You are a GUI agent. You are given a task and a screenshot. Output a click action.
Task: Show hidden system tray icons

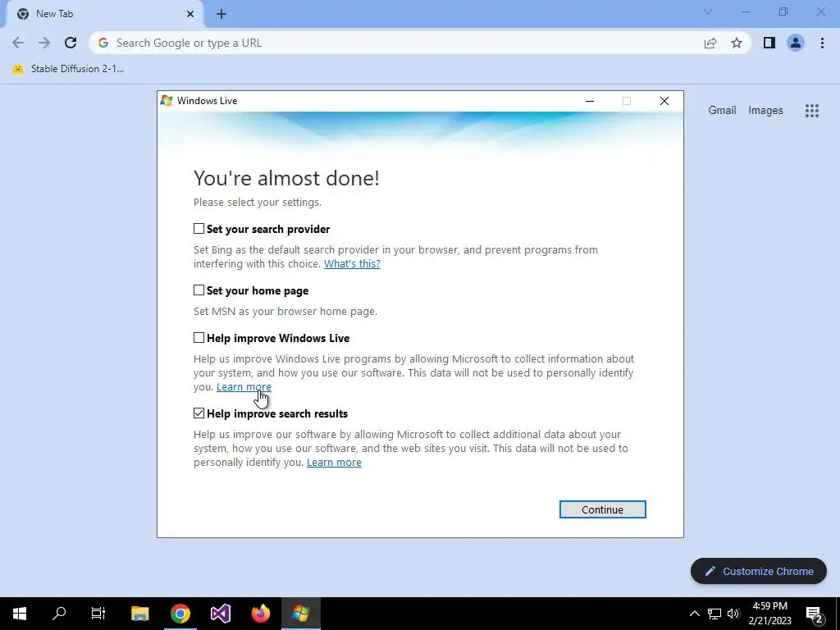coord(694,614)
